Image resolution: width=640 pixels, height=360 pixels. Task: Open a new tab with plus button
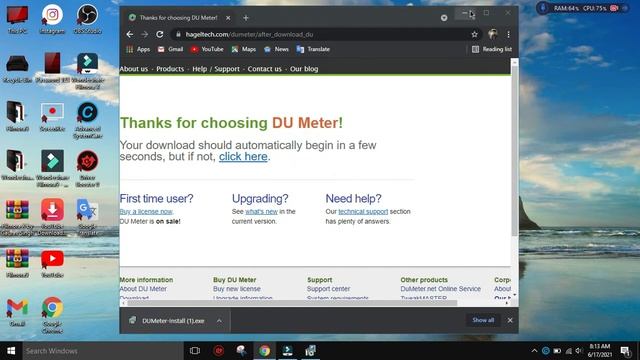[x=246, y=18]
